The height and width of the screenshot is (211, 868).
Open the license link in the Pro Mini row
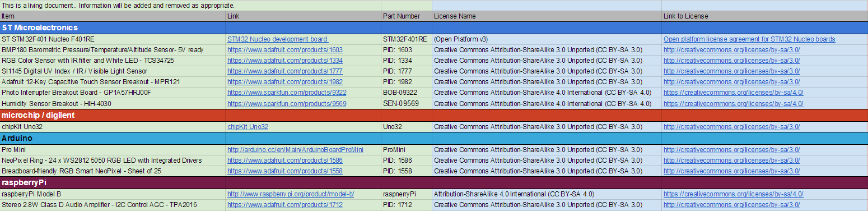pyautogui.click(x=731, y=150)
